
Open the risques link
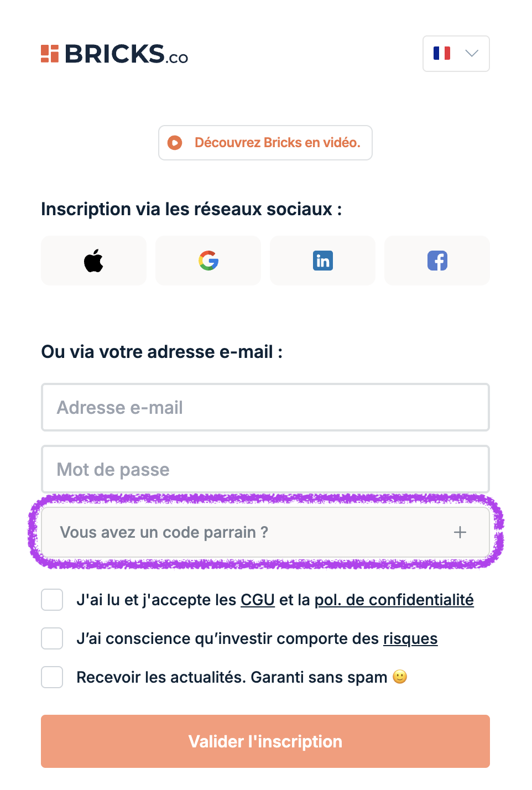[x=410, y=638]
